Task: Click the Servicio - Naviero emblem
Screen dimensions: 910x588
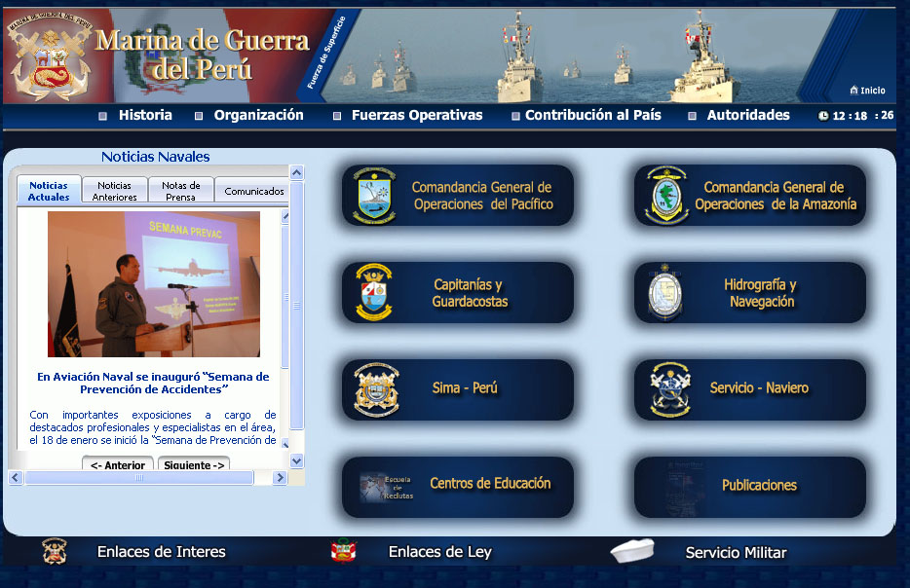Action: (669, 389)
